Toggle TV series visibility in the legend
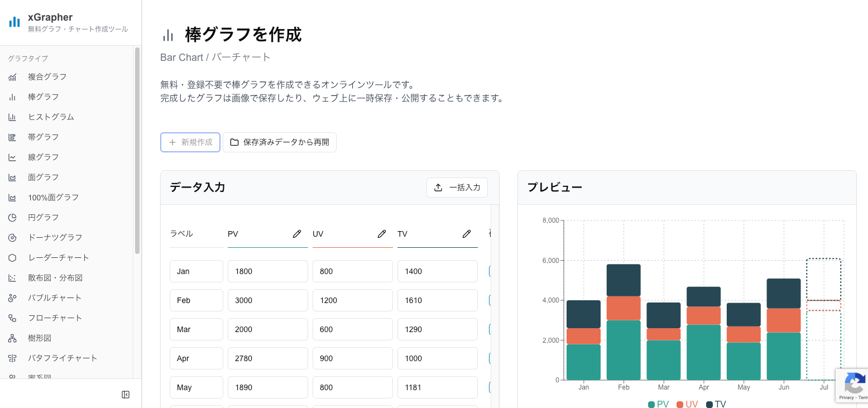 716,404
